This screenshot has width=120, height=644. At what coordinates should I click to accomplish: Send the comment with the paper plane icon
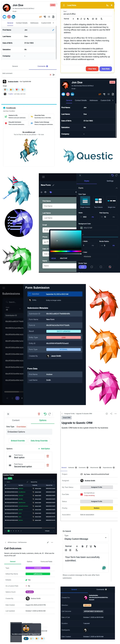pos(54,75)
